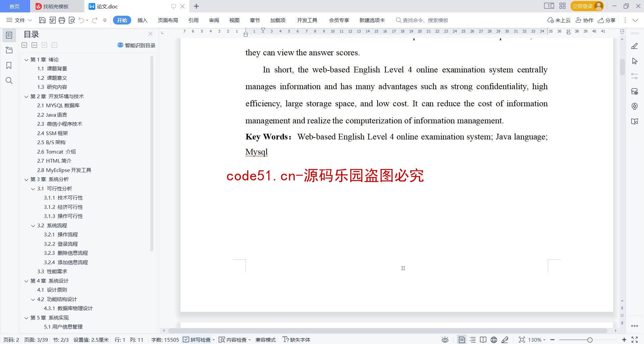The height and width of the screenshot is (344, 644).
Task: Select the 开发工具 ribbon tab
Action: click(x=307, y=20)
